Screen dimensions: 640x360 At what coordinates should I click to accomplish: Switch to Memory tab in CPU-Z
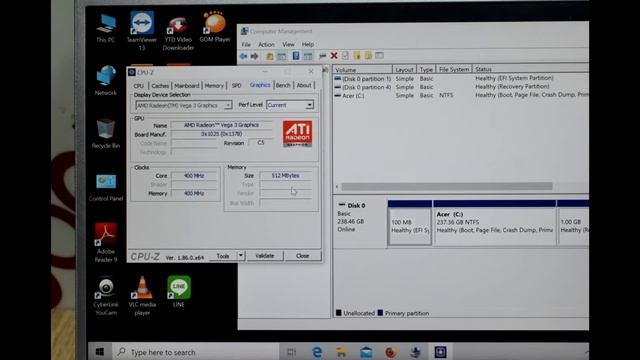[x=214, y=86]
